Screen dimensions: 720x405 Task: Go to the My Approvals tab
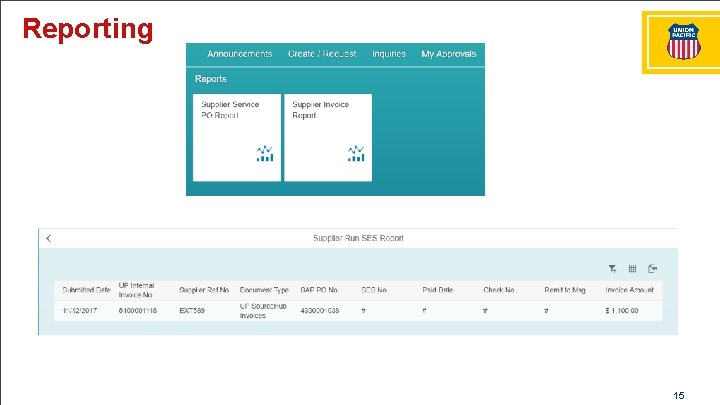click(x=449, y=54)
